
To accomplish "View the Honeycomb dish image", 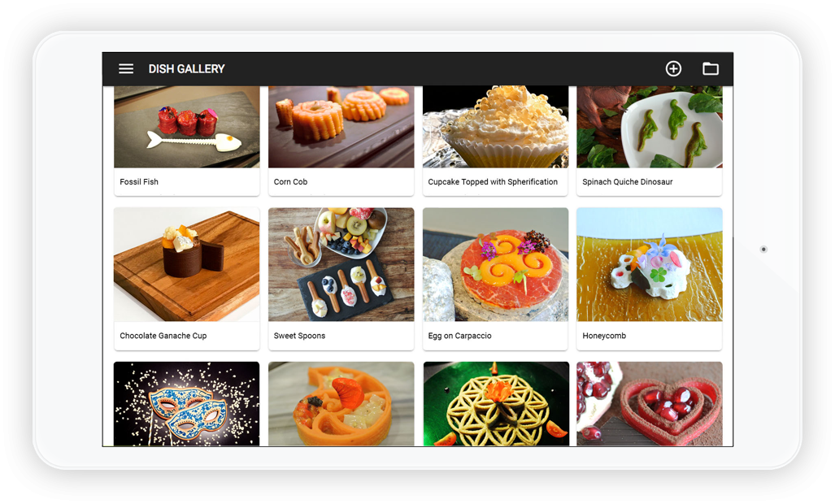I will (649, 264).
